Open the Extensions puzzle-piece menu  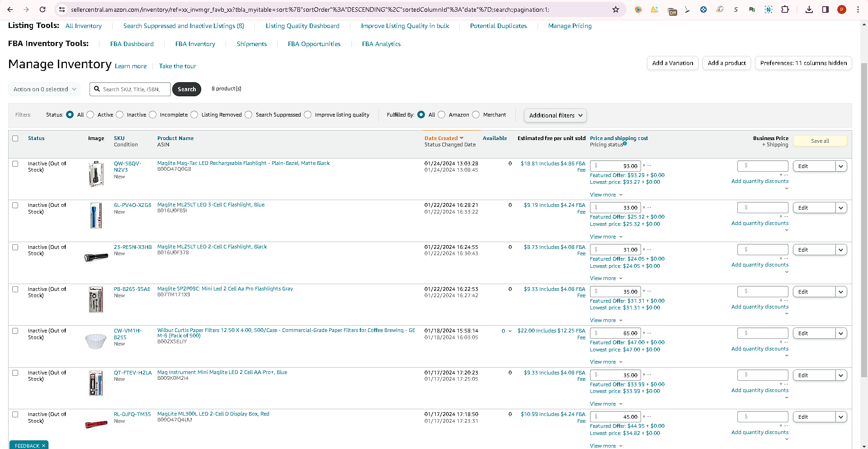tap(785, 9)
